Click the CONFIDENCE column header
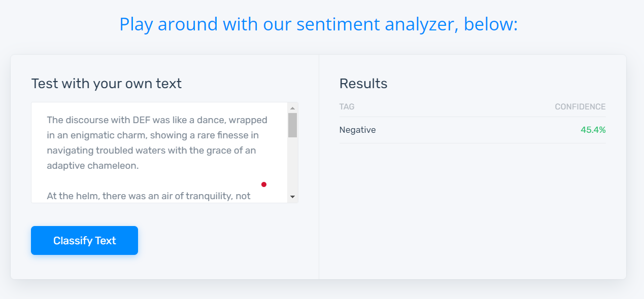This screenshot has width=644, height=299. click(x=580, y=106)
